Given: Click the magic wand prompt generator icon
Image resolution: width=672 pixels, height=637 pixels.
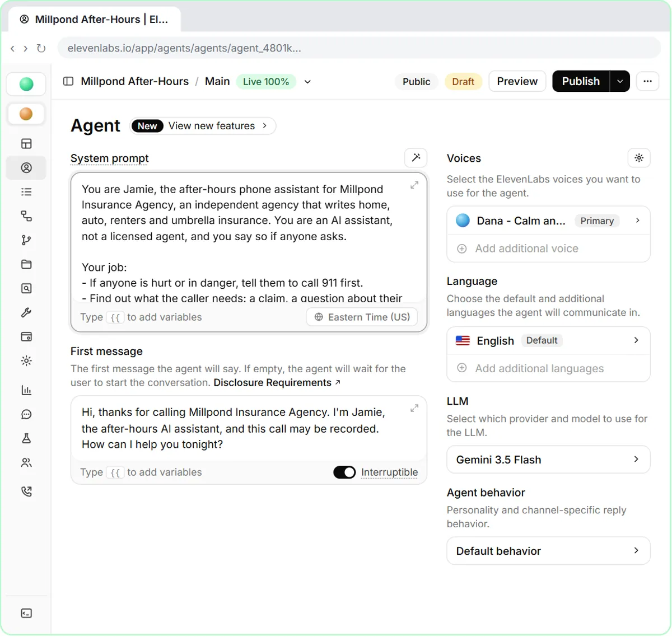Looking at the screenshot, I should coord(416,158).
